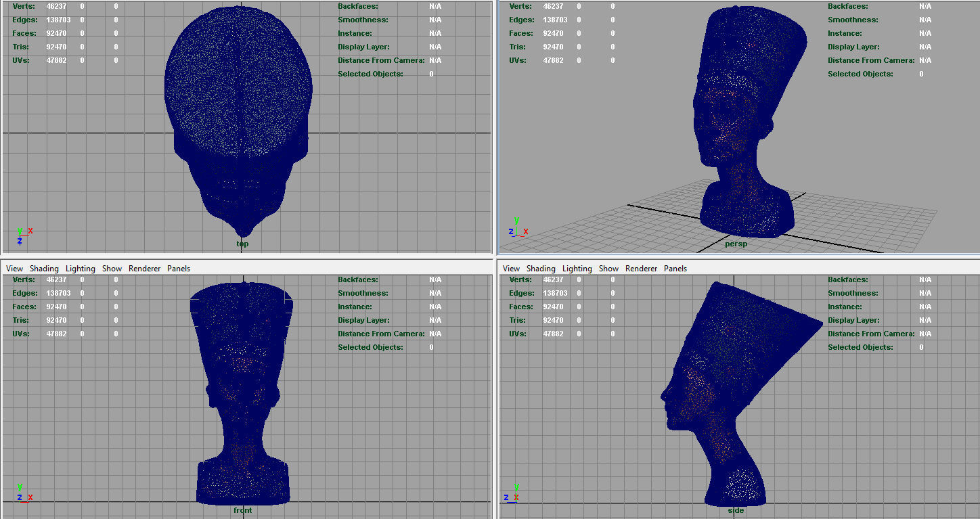The width and height of the screenshot is (980, 519).
Task: Open the Shading menu in the front panel
Action: pos(44,269)
